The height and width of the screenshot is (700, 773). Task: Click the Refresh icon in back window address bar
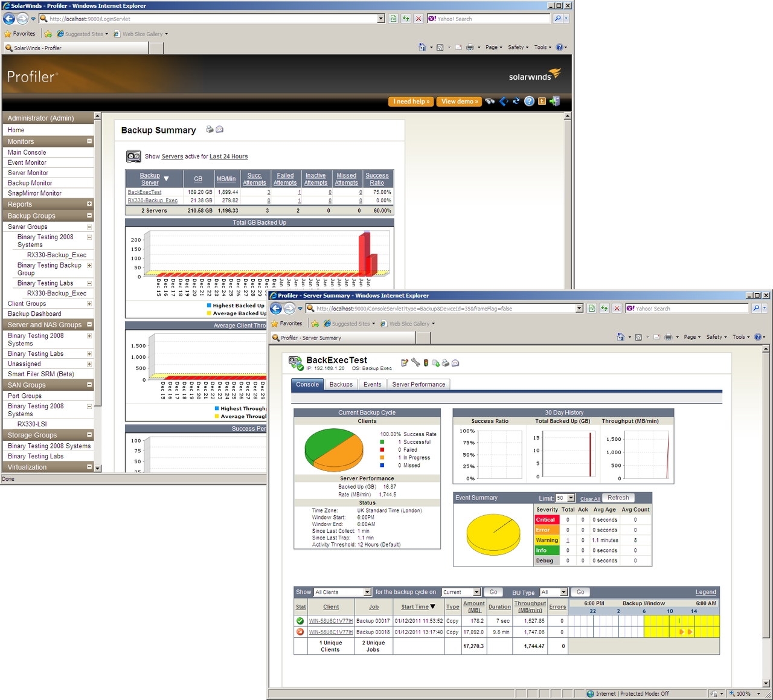pos(406,19)
